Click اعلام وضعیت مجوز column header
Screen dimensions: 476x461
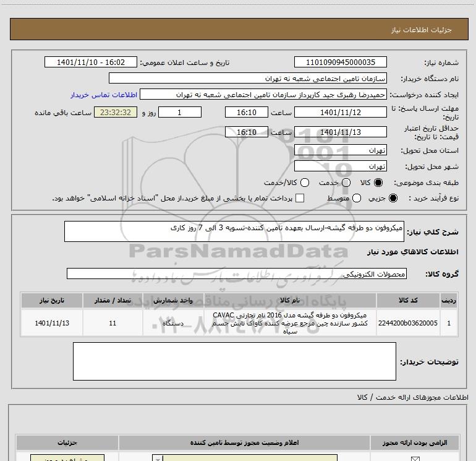pyautogui.click(x=244, y=442)
